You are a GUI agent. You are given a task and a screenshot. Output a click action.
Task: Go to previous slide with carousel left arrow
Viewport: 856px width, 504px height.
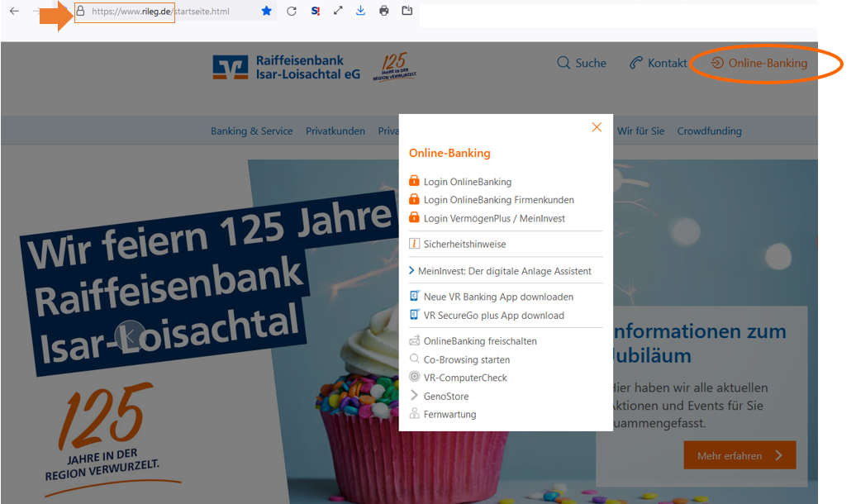tap(130, 335)
